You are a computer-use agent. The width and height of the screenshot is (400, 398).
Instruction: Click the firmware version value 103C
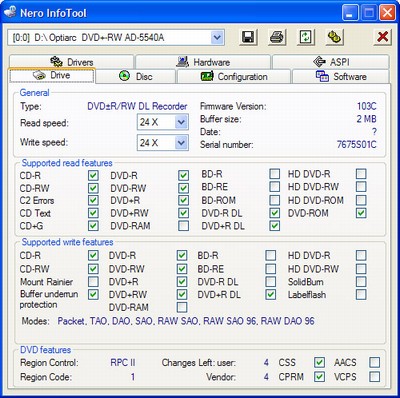[x=367, y=106]
